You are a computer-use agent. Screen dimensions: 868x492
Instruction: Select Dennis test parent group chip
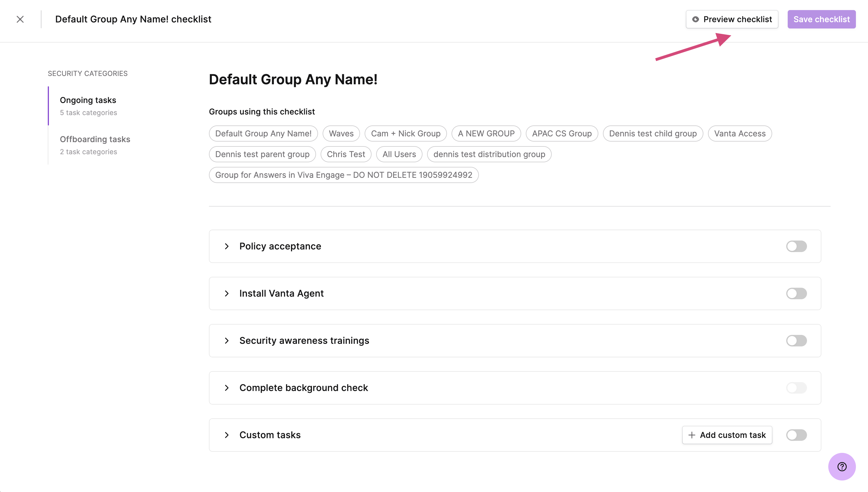[x=262, y=154]
